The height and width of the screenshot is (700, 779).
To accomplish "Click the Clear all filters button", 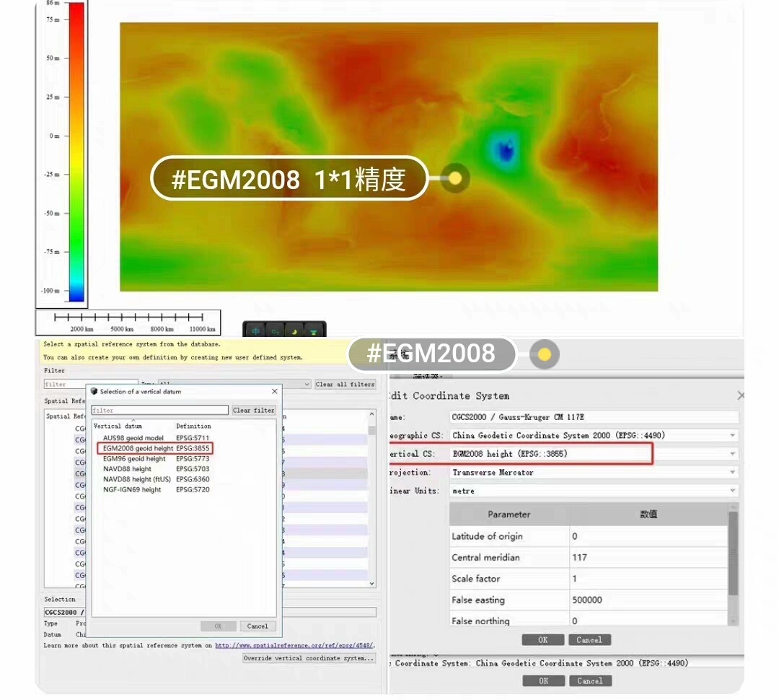I will tap(345, 385).
